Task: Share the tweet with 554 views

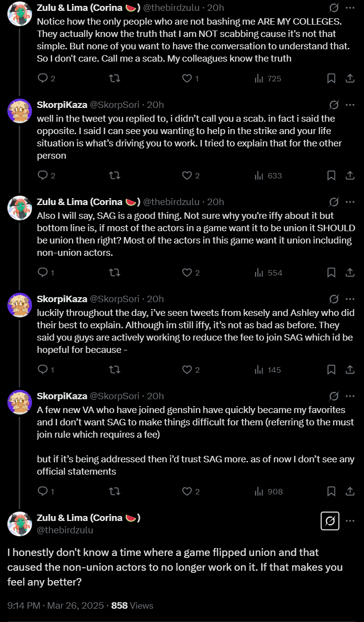Action: pyautogui.click(x=350, y=273)
